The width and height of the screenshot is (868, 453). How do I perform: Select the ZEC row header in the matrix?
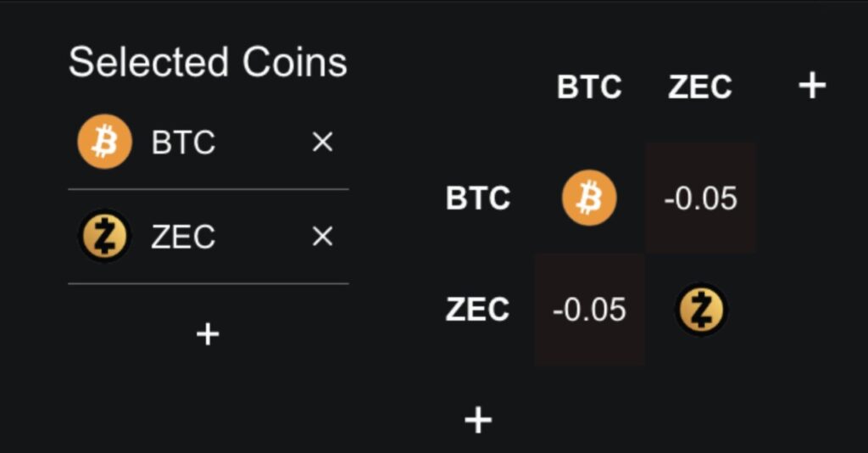click(478, 310)
